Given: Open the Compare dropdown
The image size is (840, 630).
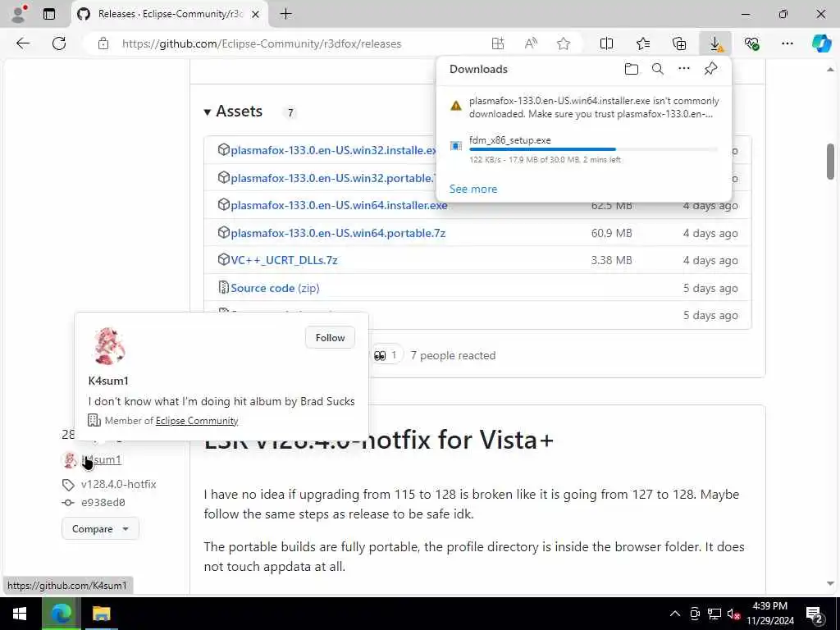Looking at the screenshot, I should 100,529.
